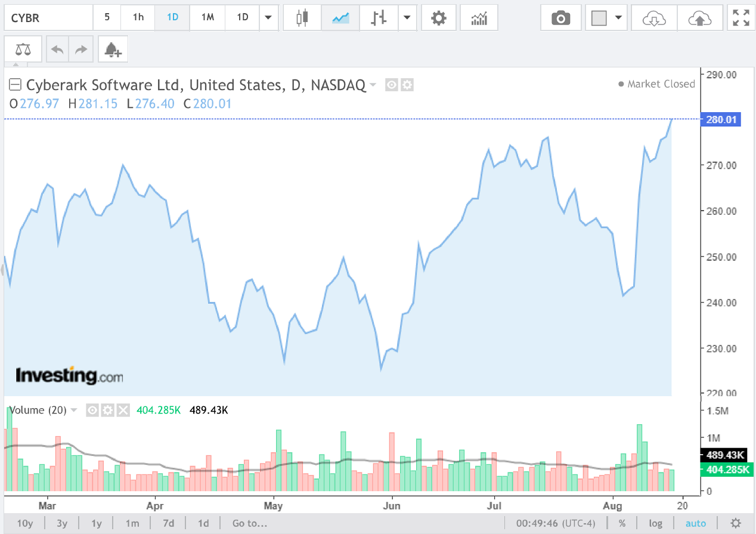
Task: Toggle fullscreen mode icon
Action: click(x=741, y=18)
